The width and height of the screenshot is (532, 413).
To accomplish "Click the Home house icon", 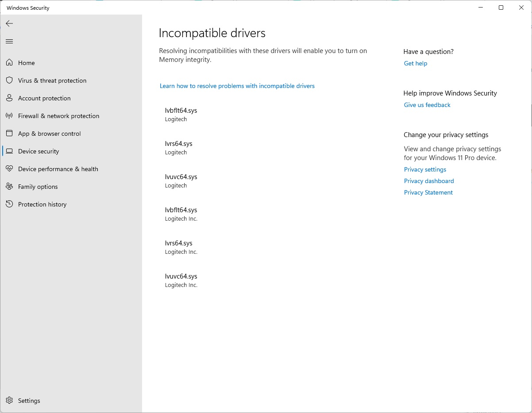I will (x=9, y=63).
